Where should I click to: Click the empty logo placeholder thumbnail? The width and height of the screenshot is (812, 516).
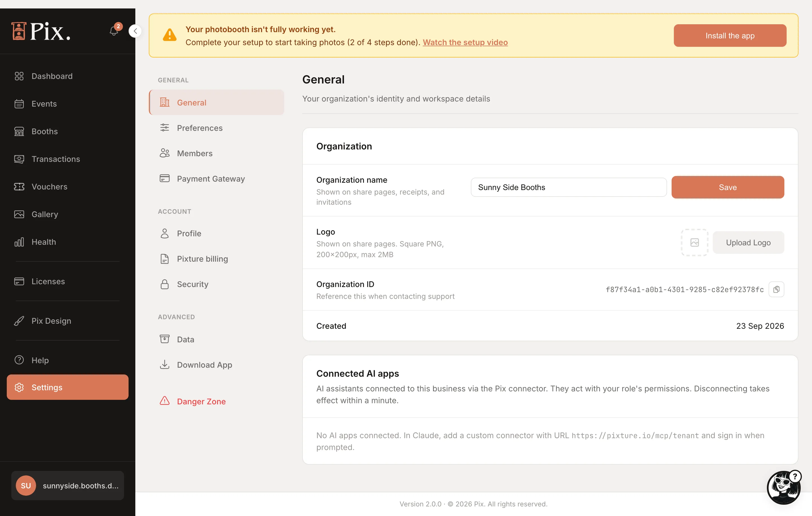coord(695,242)
